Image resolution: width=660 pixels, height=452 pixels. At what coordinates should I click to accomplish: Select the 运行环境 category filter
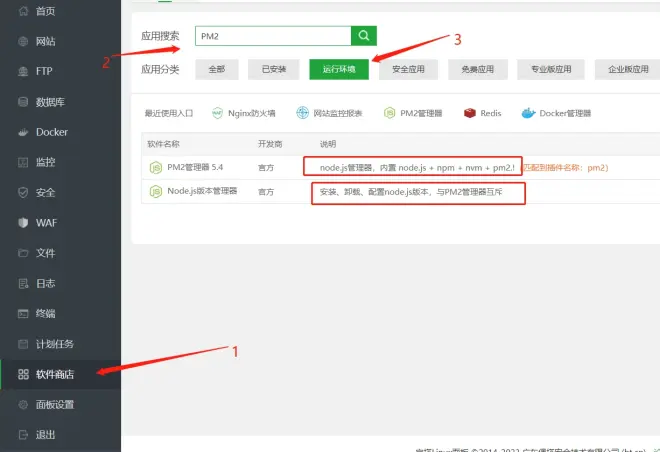[x=339, y=69]
